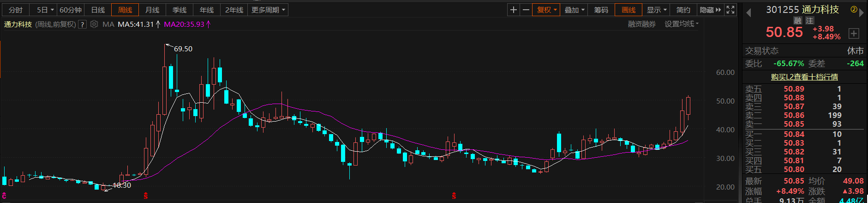This screenshot has height=203, width=868.
Task: Click 卖五 ask price 50.89
Action: (x=794, y=89)
